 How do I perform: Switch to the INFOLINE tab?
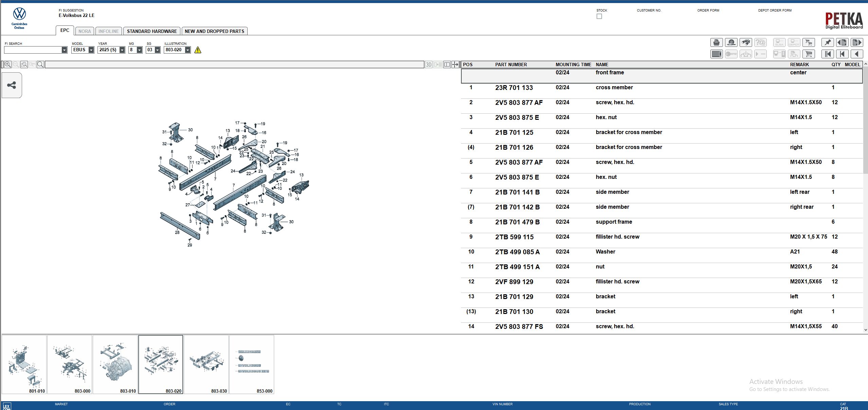pyautogui.click(x=109, y=31)
